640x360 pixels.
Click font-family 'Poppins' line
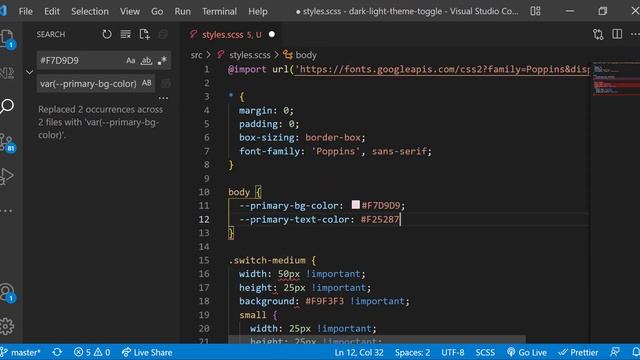[x=335, y=151]
